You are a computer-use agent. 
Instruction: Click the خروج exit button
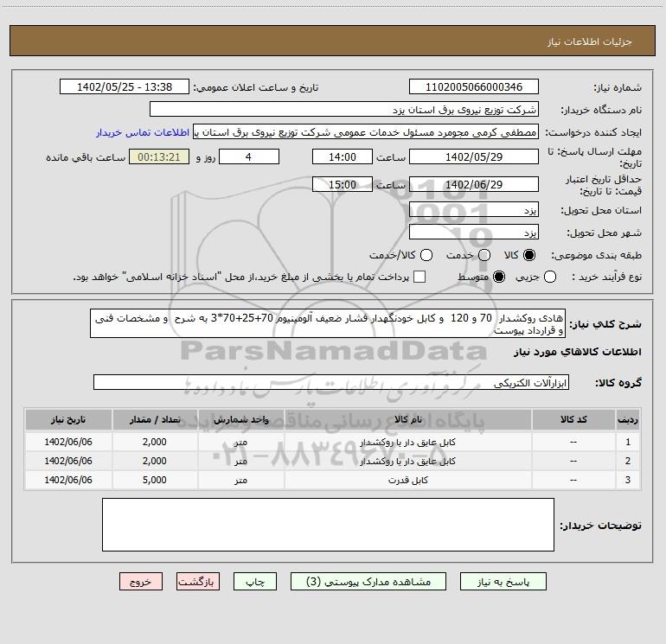[x=141, y=582]
